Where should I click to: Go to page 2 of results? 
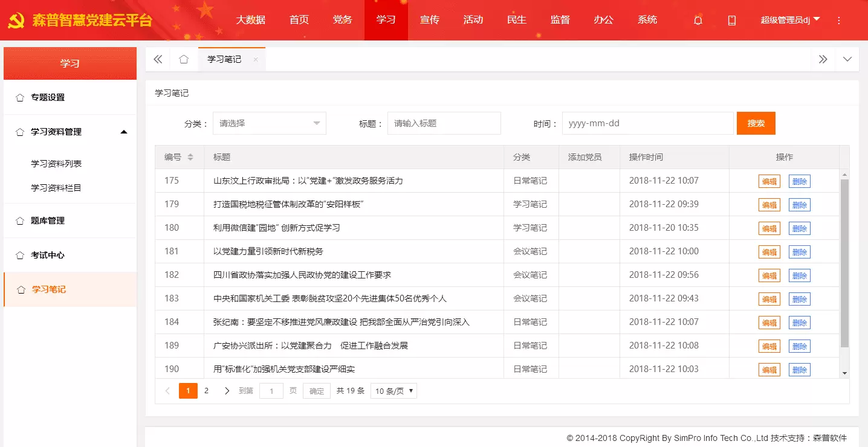click(x=206, y=391)
